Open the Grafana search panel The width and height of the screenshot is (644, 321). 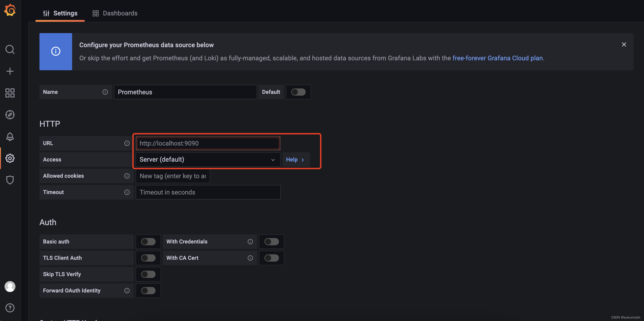pyautogui.click(x=10, y=49)
